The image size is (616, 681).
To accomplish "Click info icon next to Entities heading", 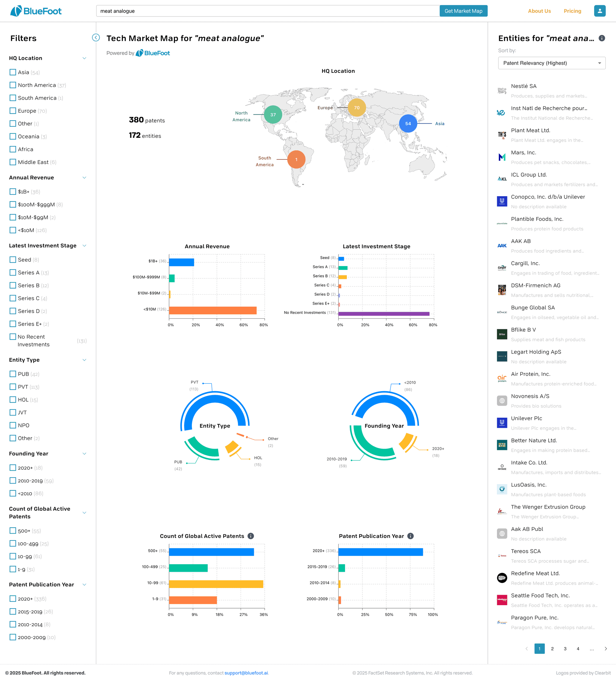I will click(x=602, y=38).
